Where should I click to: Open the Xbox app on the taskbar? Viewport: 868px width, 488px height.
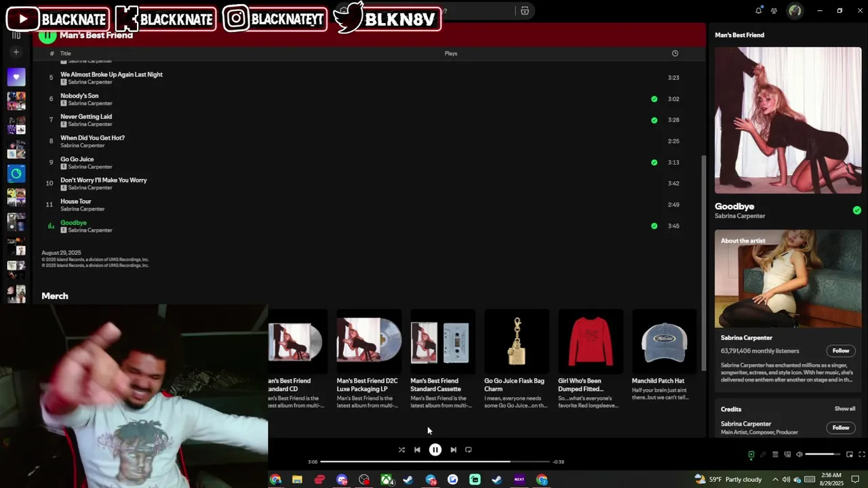[387, 480]
